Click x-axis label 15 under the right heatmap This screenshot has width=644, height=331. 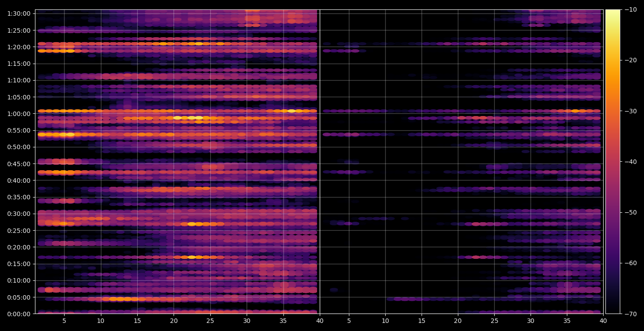(421, 321)
